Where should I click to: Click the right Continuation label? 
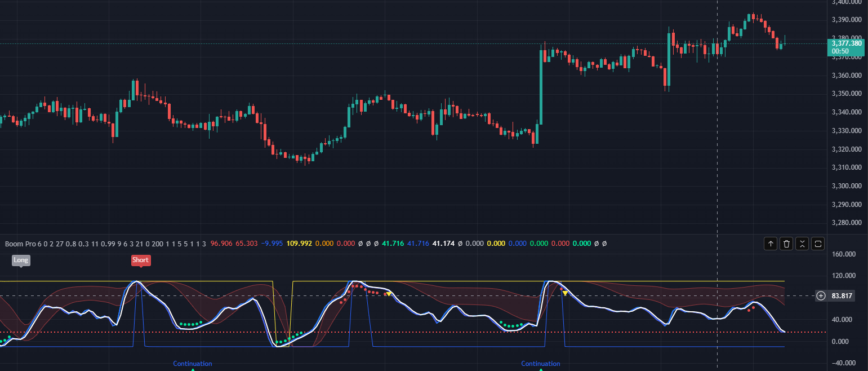click(x=541, y=364)
